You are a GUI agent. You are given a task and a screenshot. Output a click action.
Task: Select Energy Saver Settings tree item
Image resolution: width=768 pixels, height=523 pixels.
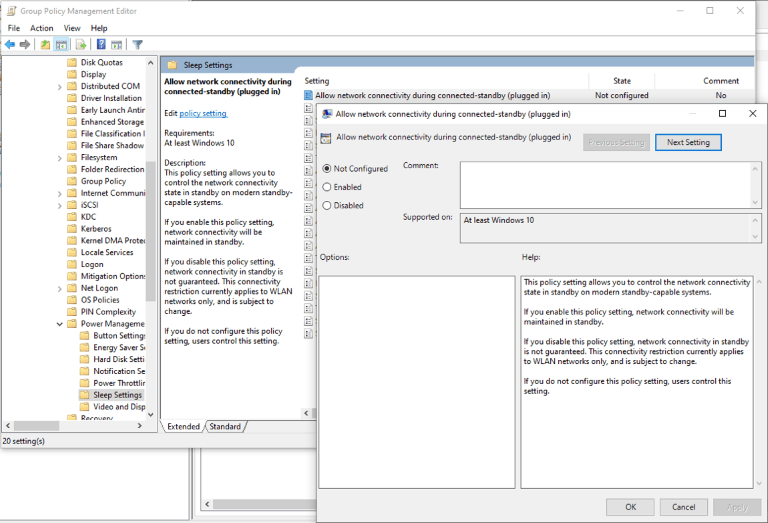coord(119,347)
